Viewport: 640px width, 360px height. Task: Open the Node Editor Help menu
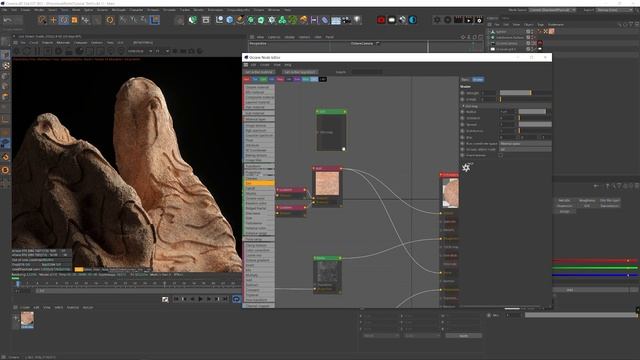(288, 65)
